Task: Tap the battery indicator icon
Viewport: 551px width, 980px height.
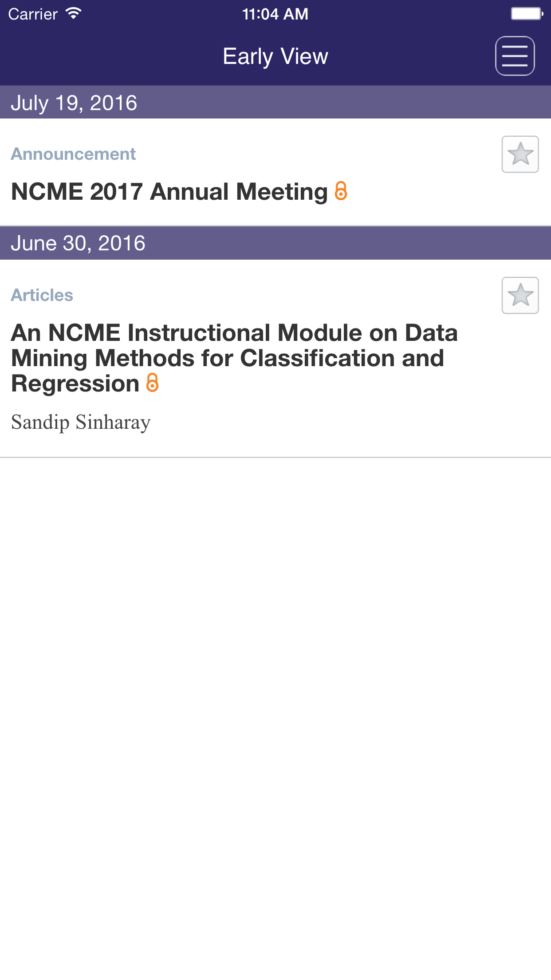Action: click(527, 14)
